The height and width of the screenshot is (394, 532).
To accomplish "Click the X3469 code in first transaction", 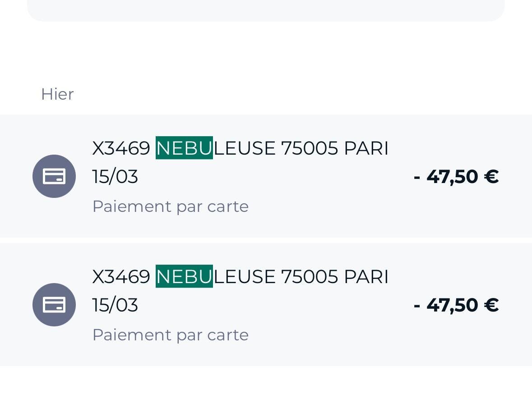I will click(x=121, y=148).
